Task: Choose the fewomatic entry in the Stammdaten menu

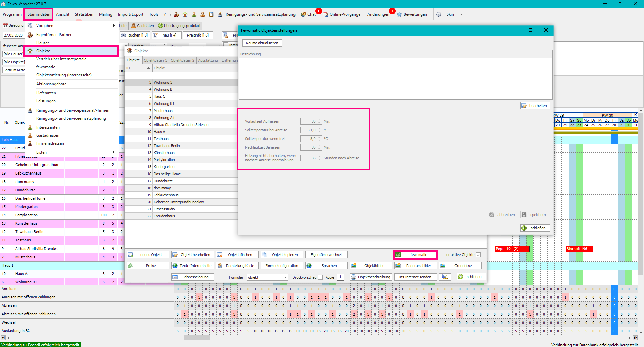Action: tap(46, 67)
